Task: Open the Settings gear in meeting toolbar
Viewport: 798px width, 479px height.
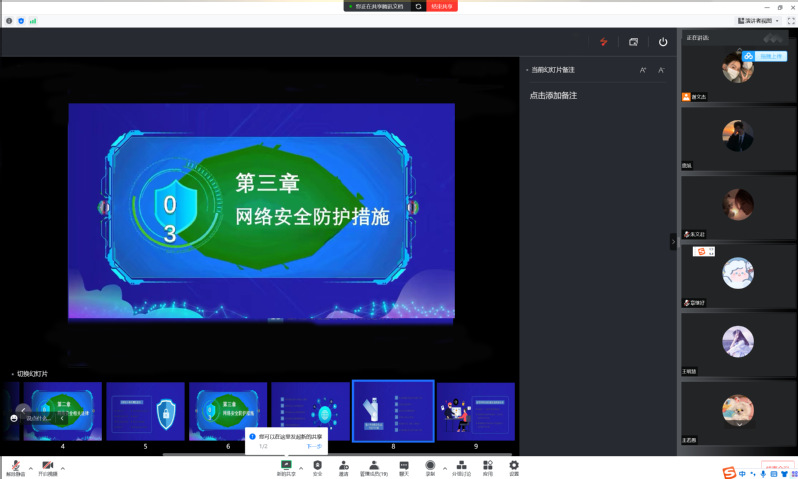Action: [514, 466]
